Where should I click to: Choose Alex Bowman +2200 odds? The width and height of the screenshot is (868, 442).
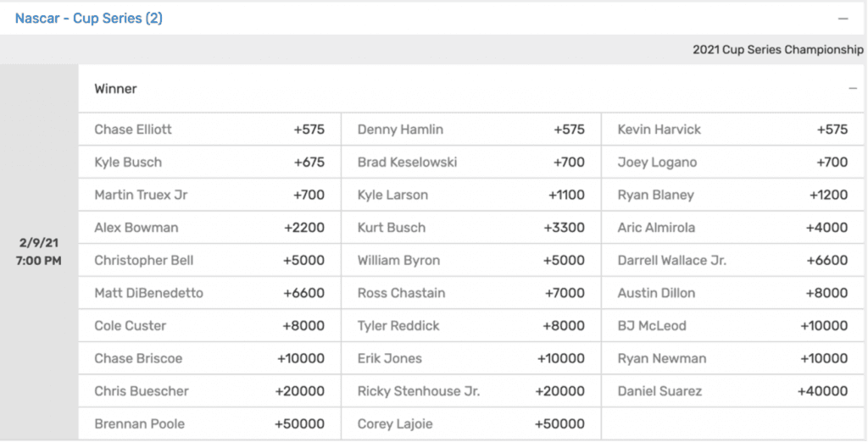[209, 228]
